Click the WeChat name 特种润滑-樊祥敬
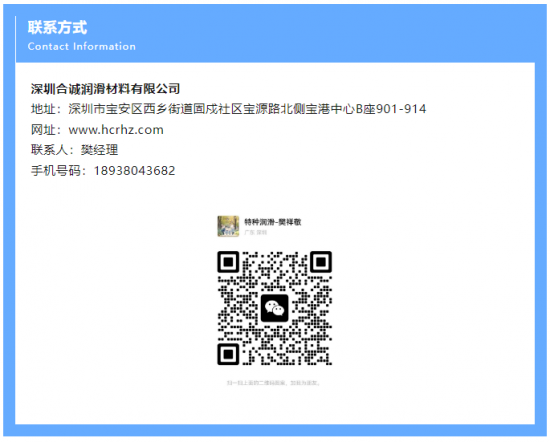 tap(273, 222)
